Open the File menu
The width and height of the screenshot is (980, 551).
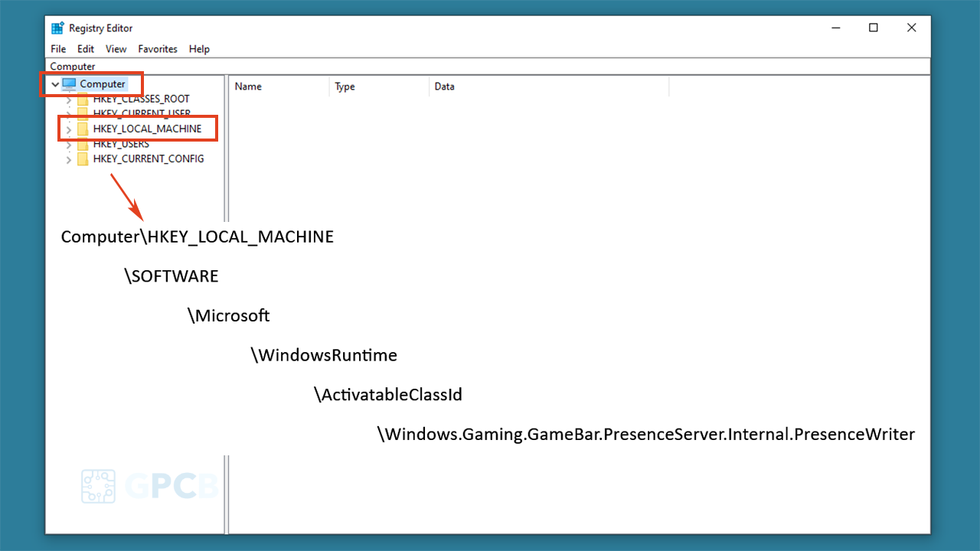[58, 49]
